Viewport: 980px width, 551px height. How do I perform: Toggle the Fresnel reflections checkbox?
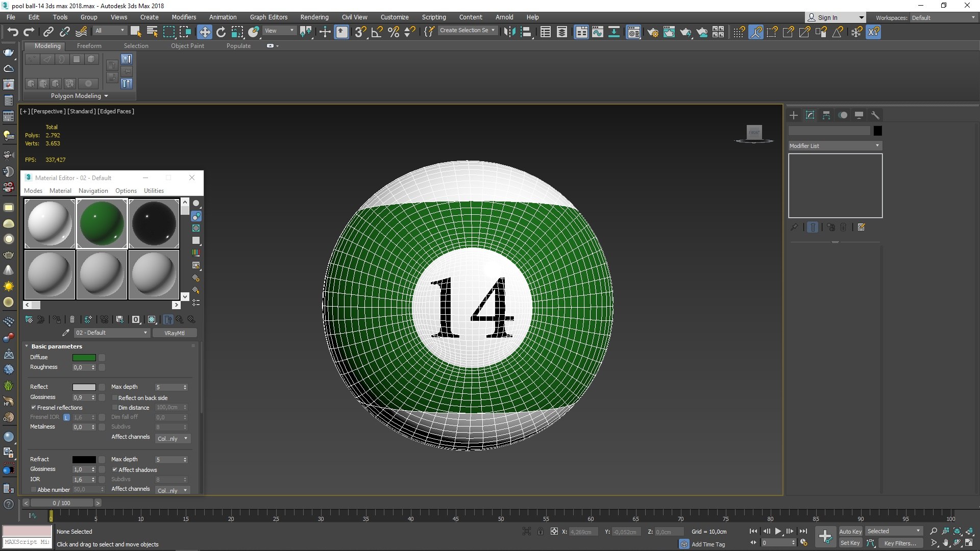pos(34,408)
